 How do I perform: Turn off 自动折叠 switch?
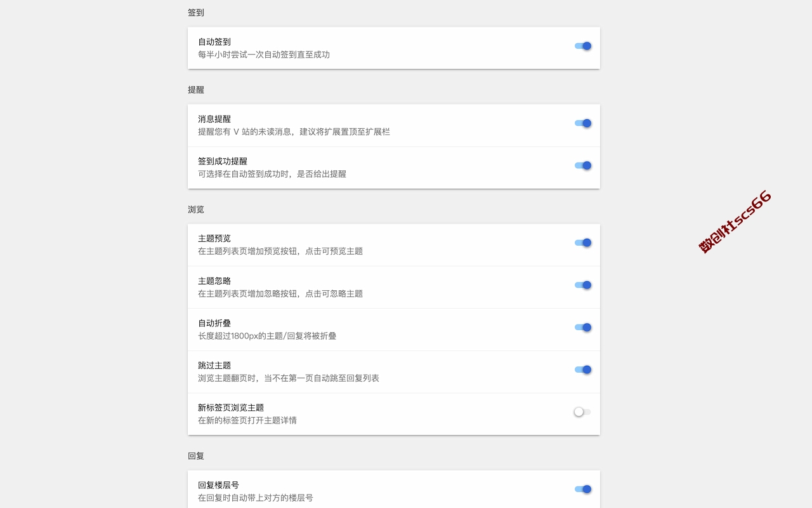click(583, 328)
